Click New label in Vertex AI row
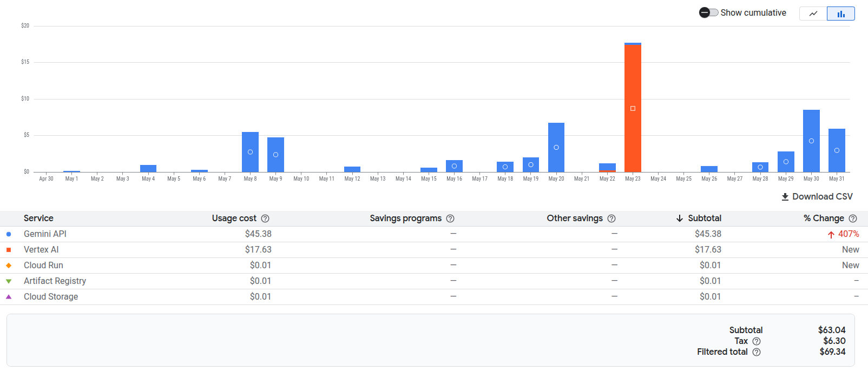Viewport: 868px width, 371px height. click(x=851, y=250)
